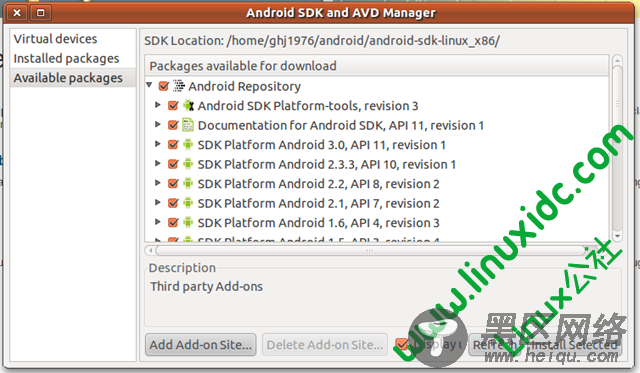
Task: Expand SDK Platform Android 2.2 row
Action: coord(158,183)
